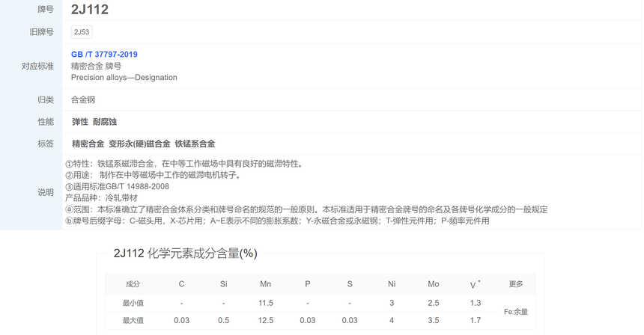
Task: Open the GB/T 37797-2019 standard link
Action: coord(104,54)
